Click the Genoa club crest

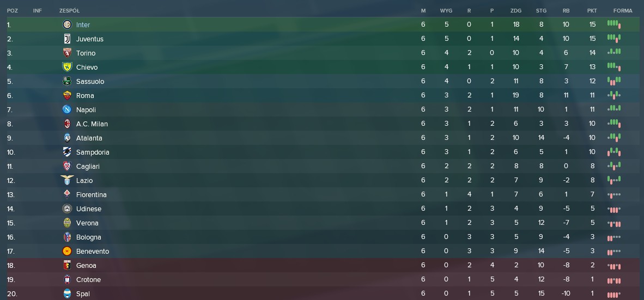pyautogui.click(x=67, y=266)
